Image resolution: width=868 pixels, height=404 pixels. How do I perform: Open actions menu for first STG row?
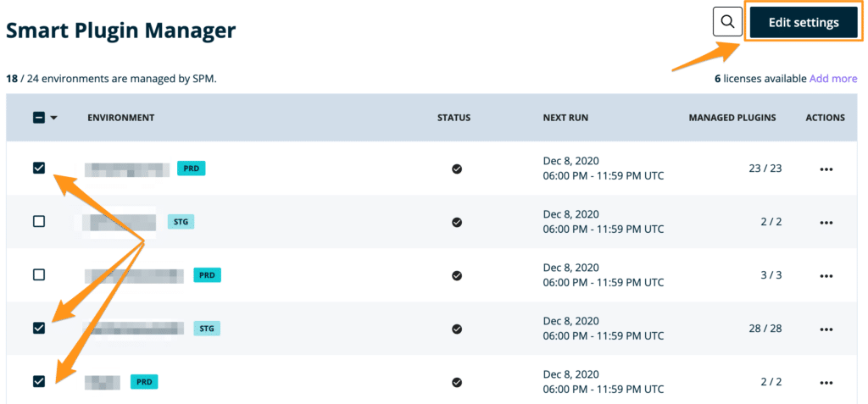coord(826,223)
